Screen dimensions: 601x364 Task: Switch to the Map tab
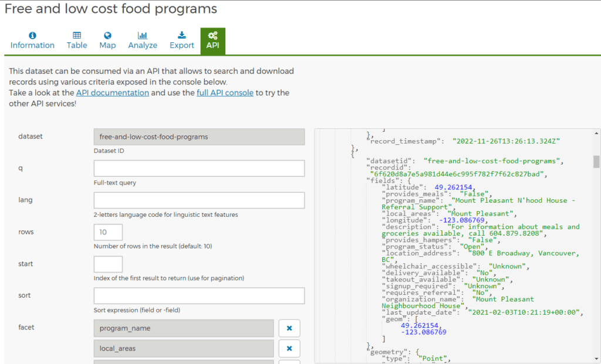pyautogui.click(x=107, y=41)
